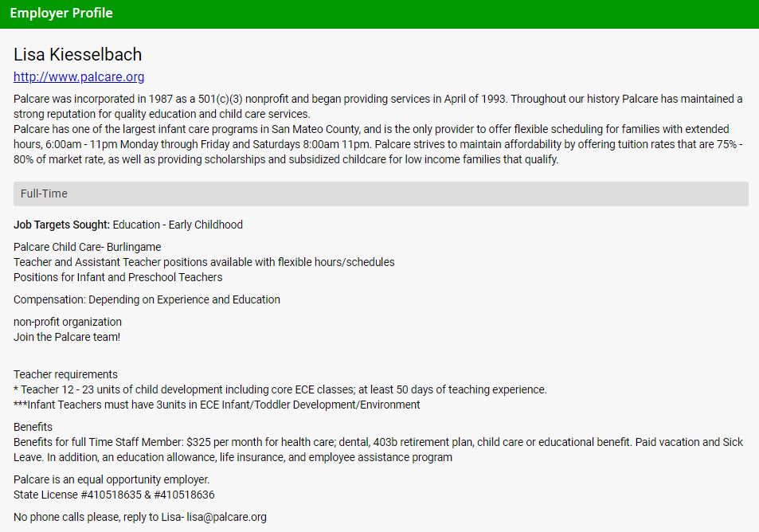
Task: Click the Palcare Child Care- Burlingame line
Action: click(87, 247)
